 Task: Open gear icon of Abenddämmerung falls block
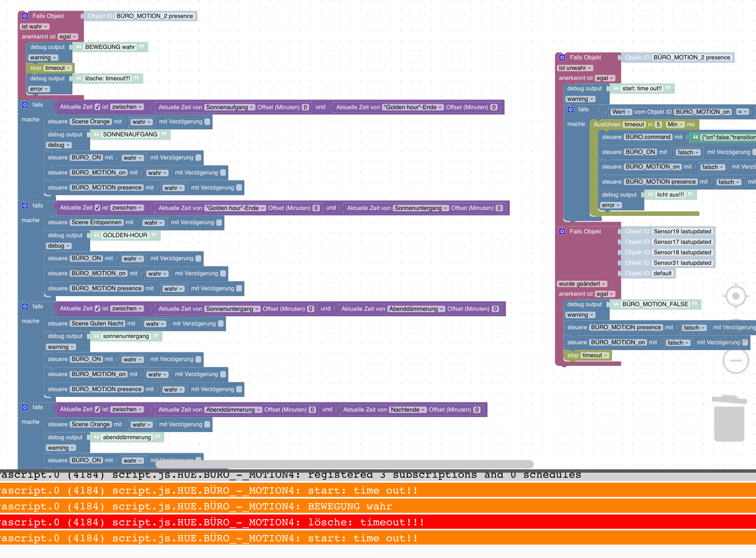[25, 407]
